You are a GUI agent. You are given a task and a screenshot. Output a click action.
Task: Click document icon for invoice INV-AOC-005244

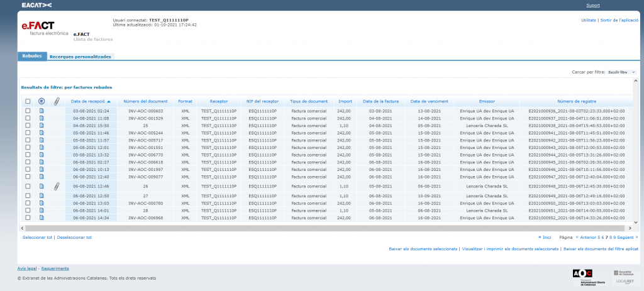coord(42,133)
